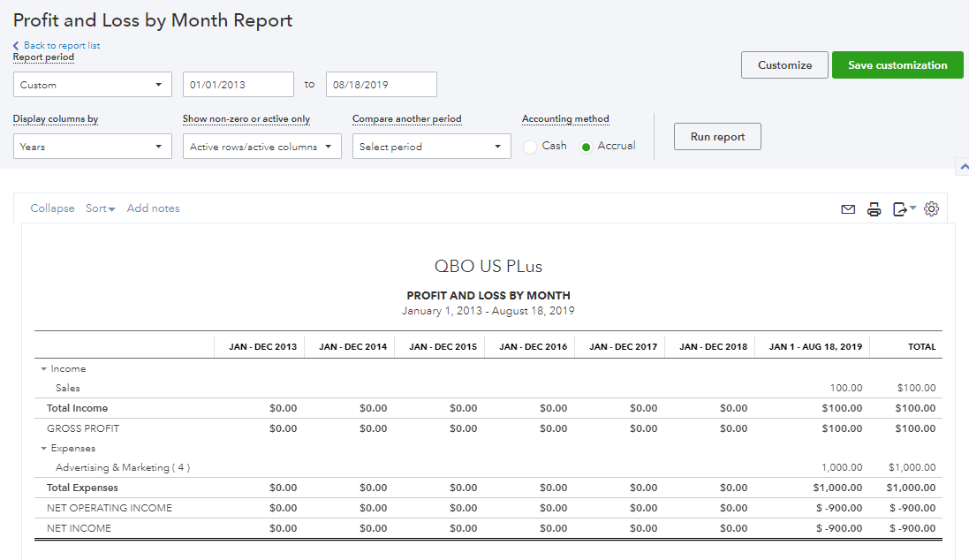The height and width of the screenshot is (560, 969).
Task: Click Collapse in the report toolbar
Action: coord(52,208)
